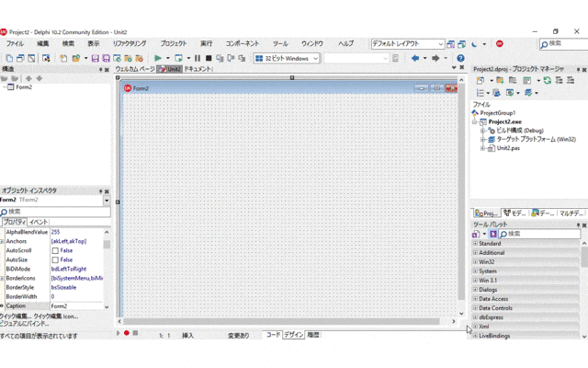Open the プロジェクト menu
This screenshot has width=588, height=368.
pyautogui.click(x=174, y=43)
